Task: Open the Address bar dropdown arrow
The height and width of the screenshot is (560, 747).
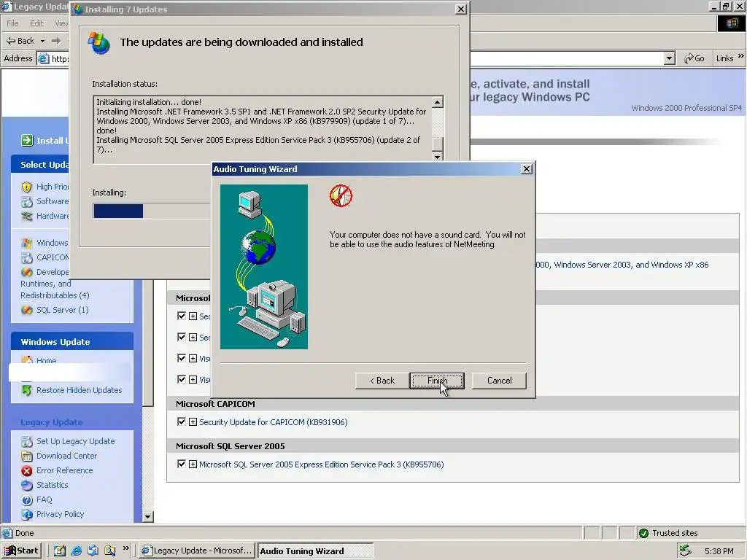Action: tap(670, 58)
